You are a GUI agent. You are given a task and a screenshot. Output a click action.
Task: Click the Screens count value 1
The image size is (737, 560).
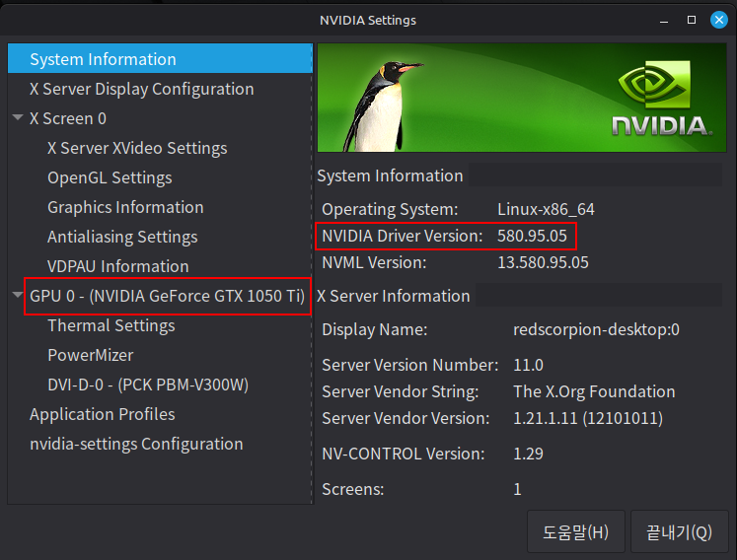pyautogui.click(x=517, y=490)
